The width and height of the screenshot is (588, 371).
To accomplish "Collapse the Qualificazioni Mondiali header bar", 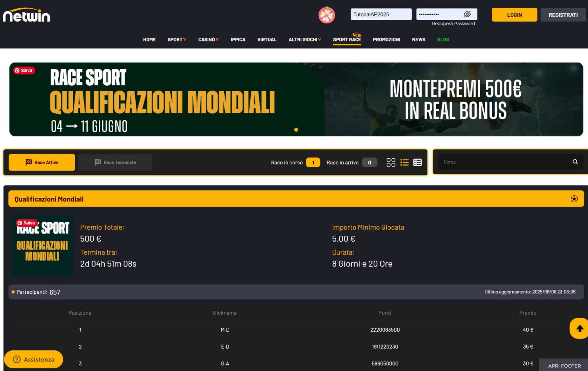I will click(296, 199).
